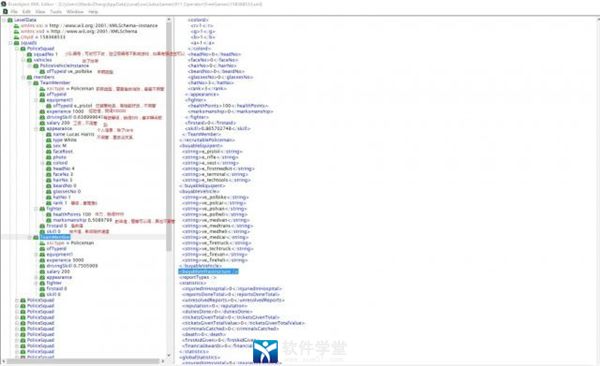
Task: Collapse the members tree node
Action: click(x=23, y=77)
